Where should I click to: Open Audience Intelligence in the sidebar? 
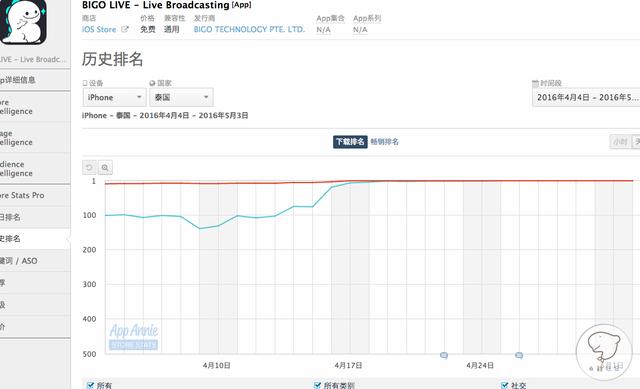coord(35,169)
